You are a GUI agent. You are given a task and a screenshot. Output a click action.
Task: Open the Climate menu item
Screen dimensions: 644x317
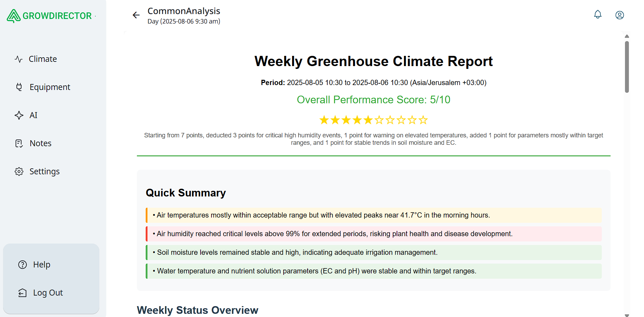click(43, 59)
